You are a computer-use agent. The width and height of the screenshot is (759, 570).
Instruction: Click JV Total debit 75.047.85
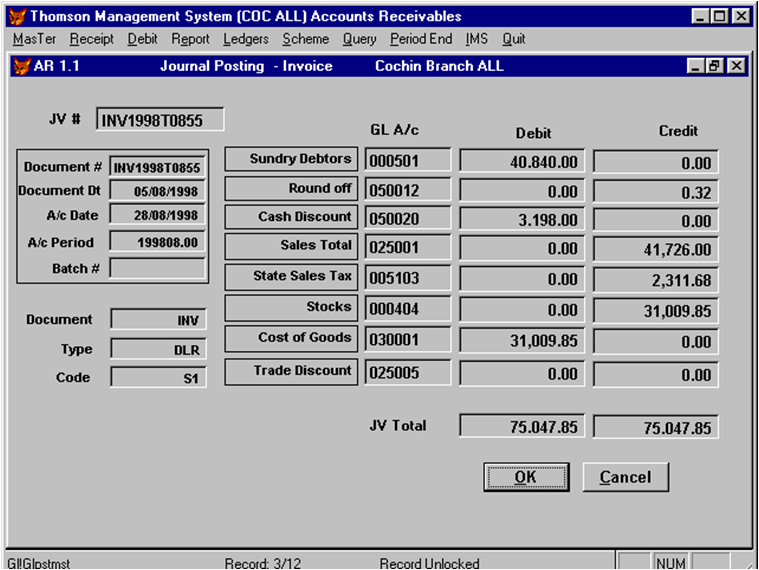[x=522, y=426]
